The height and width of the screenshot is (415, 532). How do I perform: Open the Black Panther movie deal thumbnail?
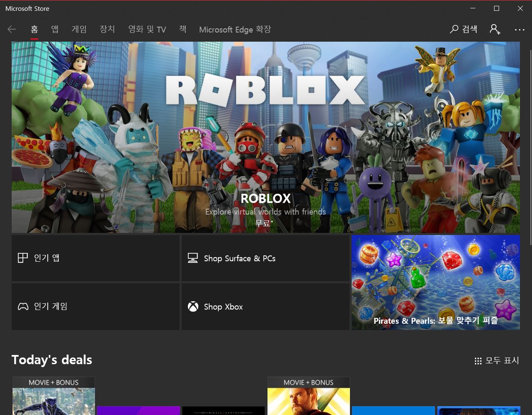[54, 396]
